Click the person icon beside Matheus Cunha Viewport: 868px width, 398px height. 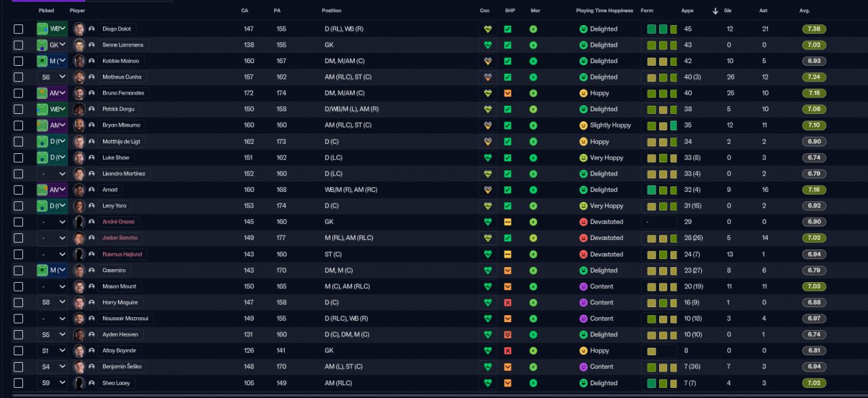click(92, 77)
